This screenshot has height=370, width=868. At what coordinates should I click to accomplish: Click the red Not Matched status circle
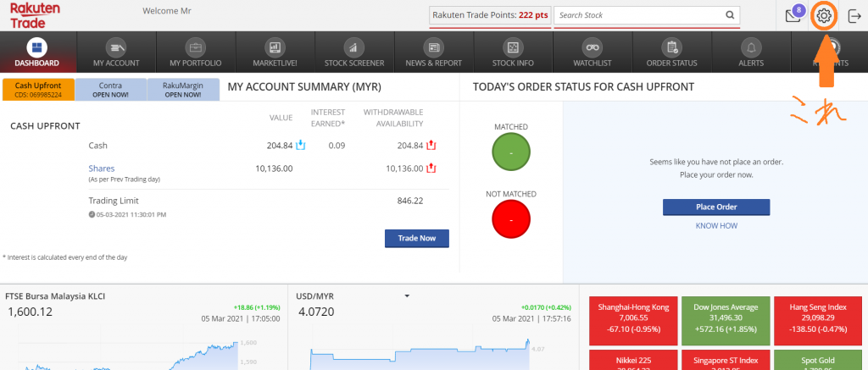point(511,219)
